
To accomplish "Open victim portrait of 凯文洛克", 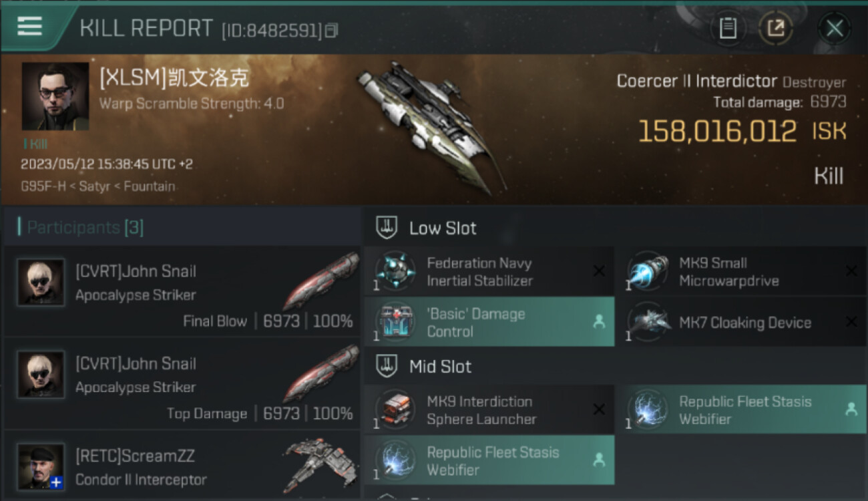I will click(55, 96).
